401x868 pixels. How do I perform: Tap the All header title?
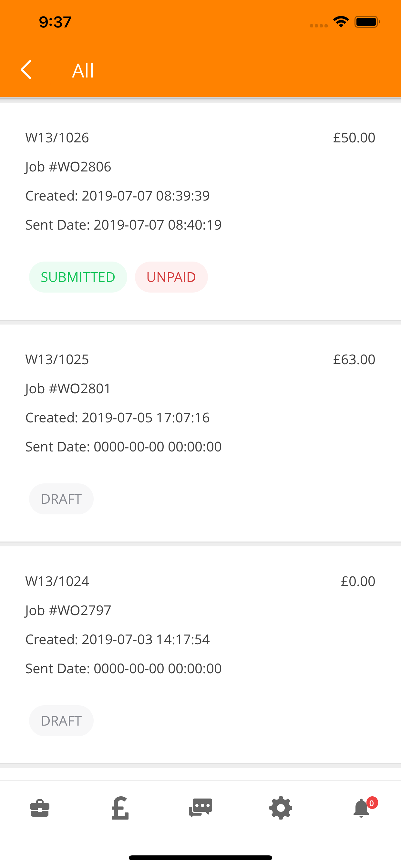[x=83, y=70]
